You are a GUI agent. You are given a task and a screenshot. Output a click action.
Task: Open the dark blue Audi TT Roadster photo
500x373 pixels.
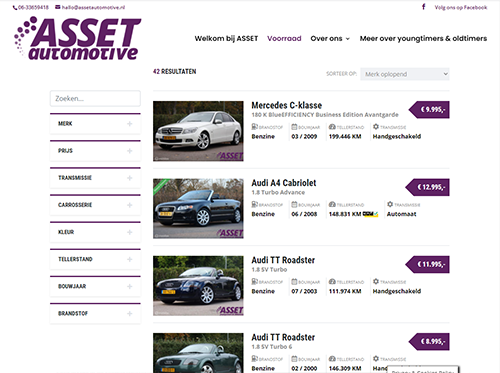click(x=198, y=286)
